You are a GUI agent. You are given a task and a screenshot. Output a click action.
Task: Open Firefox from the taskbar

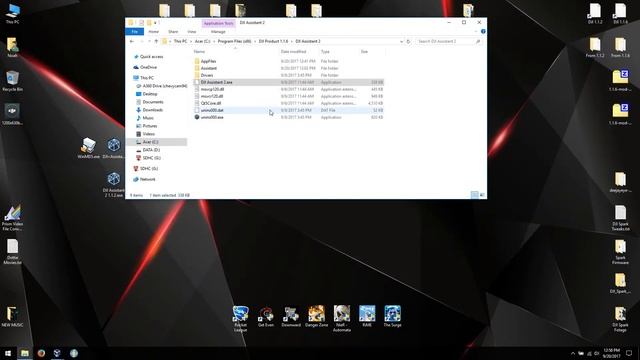[x=41, y=353]
